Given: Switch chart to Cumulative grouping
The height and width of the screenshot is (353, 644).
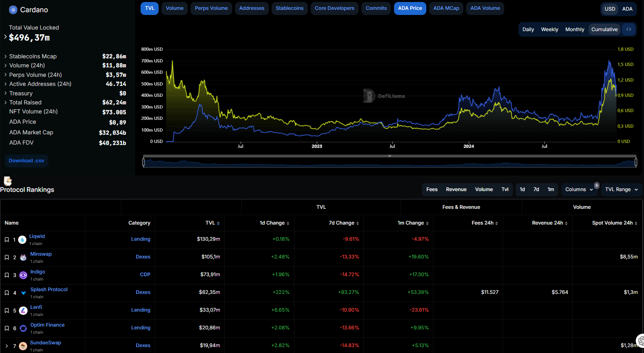Looking at the screenshot, I should click(x=605, y=30).
